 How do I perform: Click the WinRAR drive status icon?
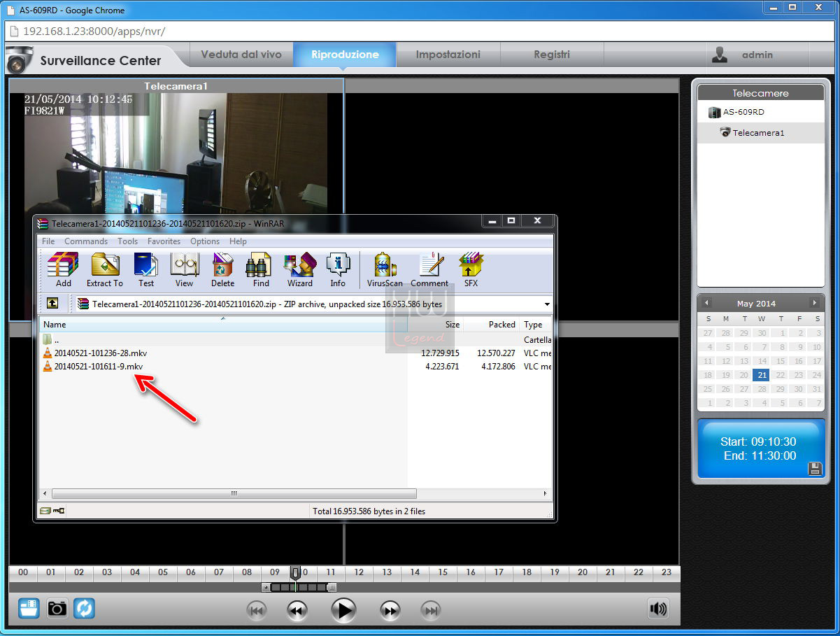click(x=45, y=511)
